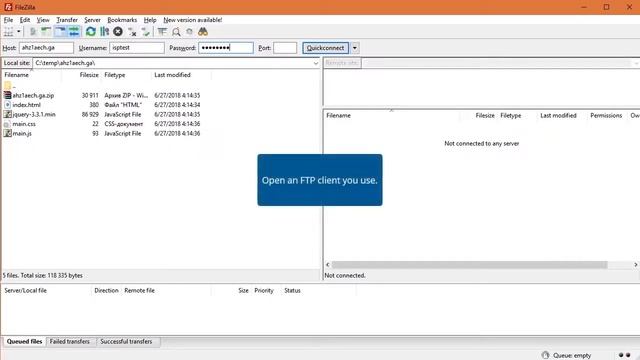Viewport: 640px width, 360px height.
Task: Click the FileZilla title bar logo
Action: [8, 7]
